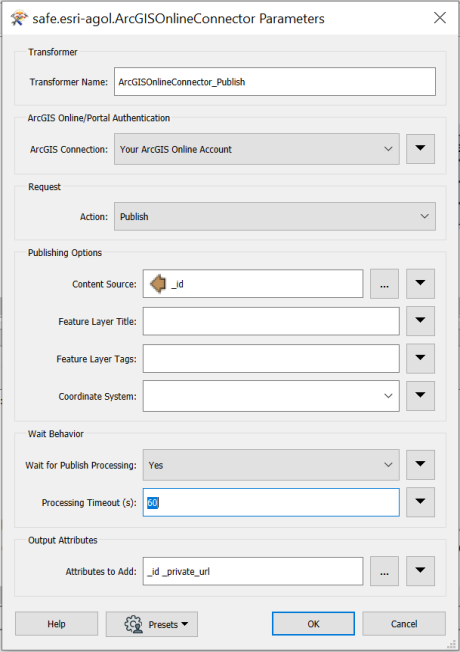Open the Action dropdown showing Publish
Viewport: 460px width, 652px height.
275,216
